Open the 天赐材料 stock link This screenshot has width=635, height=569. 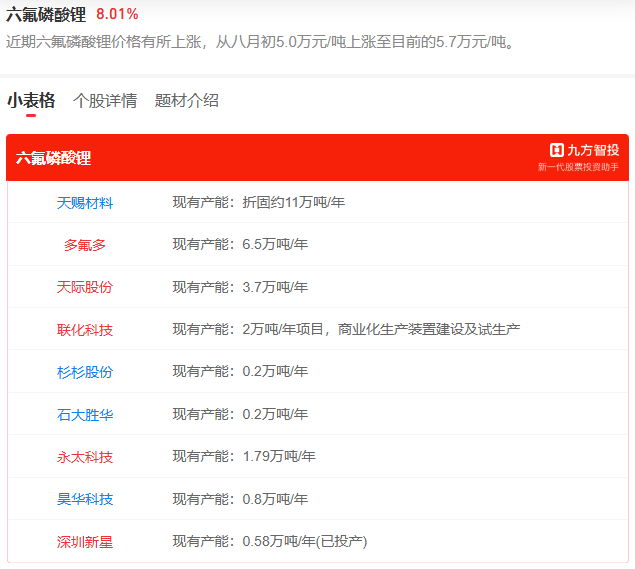pyautogui.click(x=85, y=202)
